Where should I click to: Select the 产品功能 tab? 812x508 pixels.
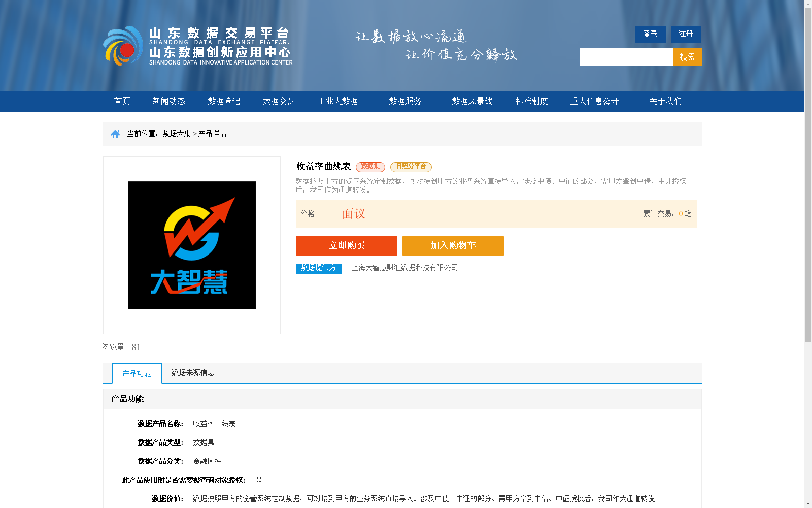[x=137, y=373]
